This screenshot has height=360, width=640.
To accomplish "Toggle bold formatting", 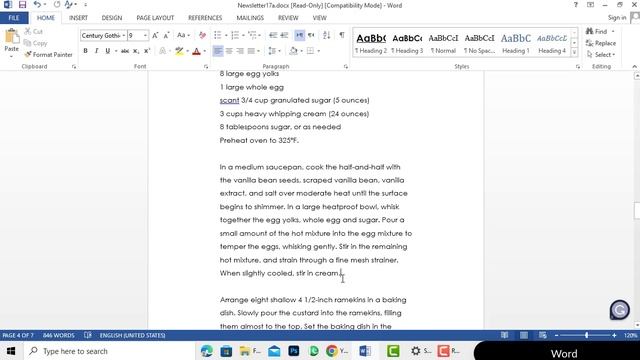I will coord(85,51).
